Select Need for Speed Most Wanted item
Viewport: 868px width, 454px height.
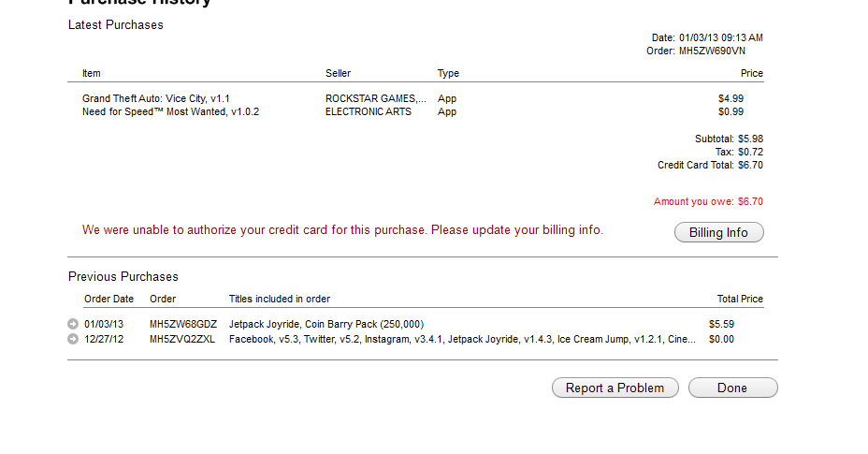(x=170, y=112)
